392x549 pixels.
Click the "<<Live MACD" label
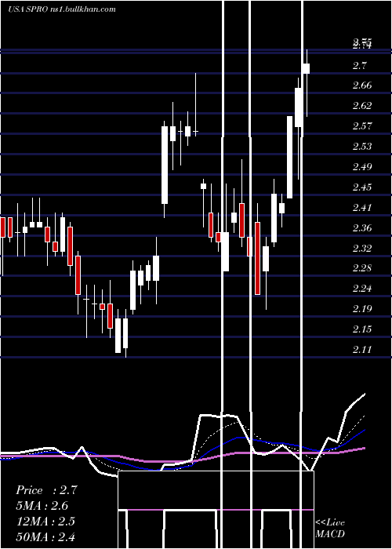tap(330, 528)
